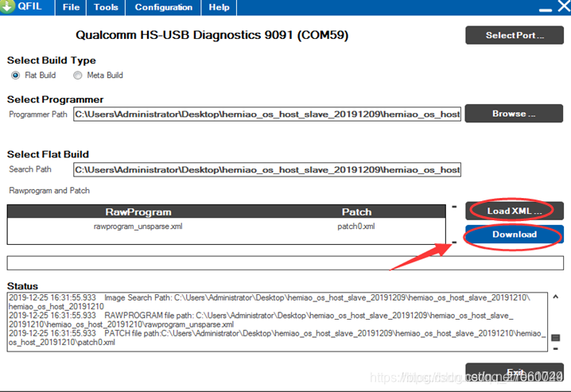Click the Status log scroll-up arrow
Image resolution: width=571 pixels, height=392 pixels.
[556, 297]
